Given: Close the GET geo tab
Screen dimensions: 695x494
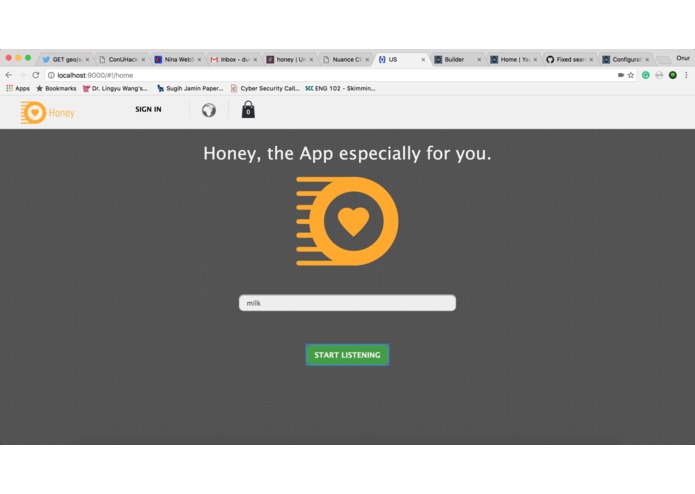Looking at the screenshot, I should click(x=87, y=59).
